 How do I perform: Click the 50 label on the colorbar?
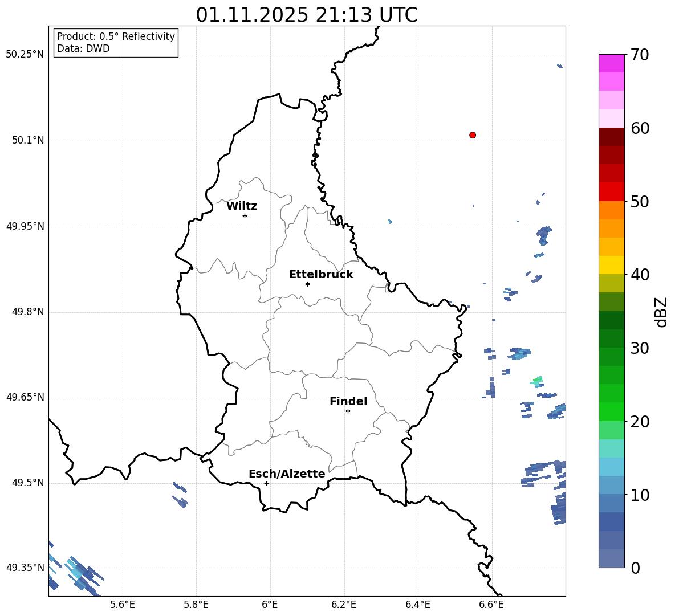(640, 201)
